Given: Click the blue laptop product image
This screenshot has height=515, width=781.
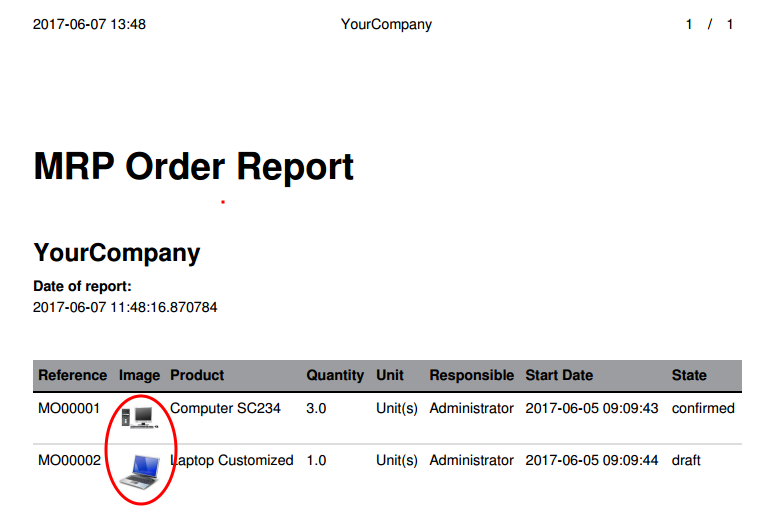Looking at the screenshot, I should pyautogui.click(x=139, y=471).
